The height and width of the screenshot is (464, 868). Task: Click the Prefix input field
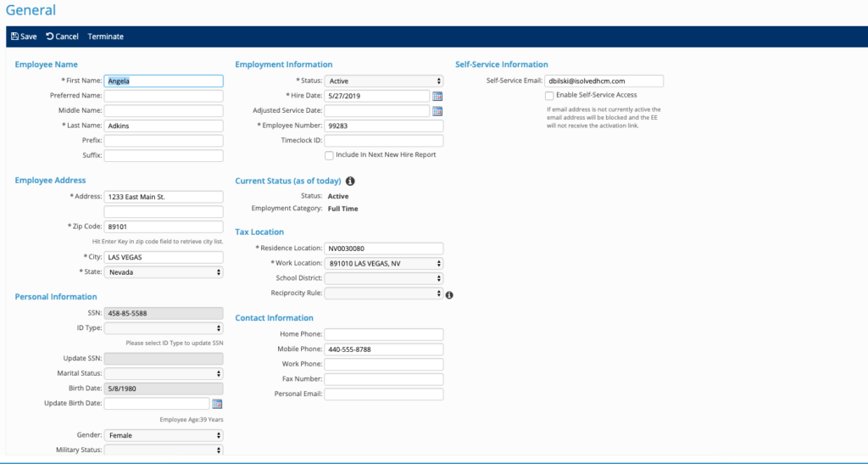tap(164, 141)
